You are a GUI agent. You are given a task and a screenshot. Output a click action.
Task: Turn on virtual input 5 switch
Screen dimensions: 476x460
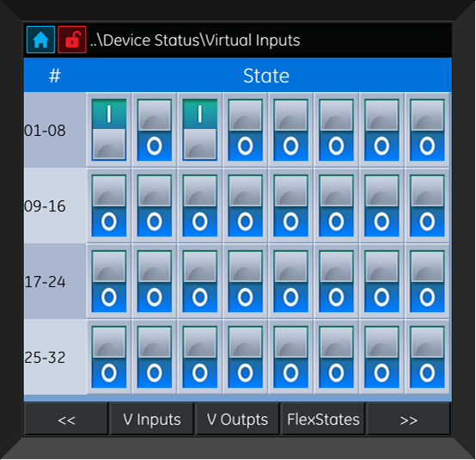point(290,130)
